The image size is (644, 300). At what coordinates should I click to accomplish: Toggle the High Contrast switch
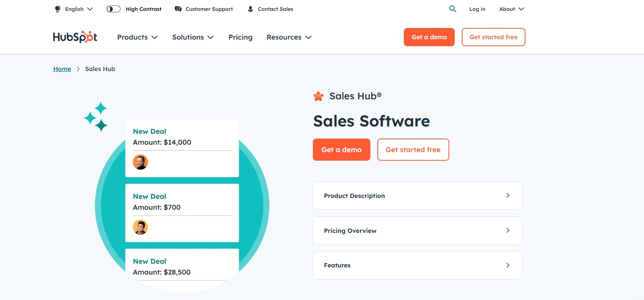coord(113,9)
